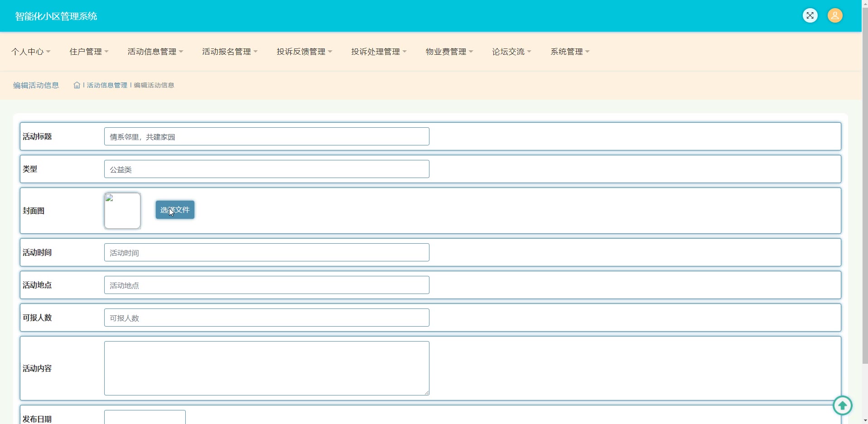Focus the 可报人数 input field
The width and height of the screenshot is (868, 424).
267,318
